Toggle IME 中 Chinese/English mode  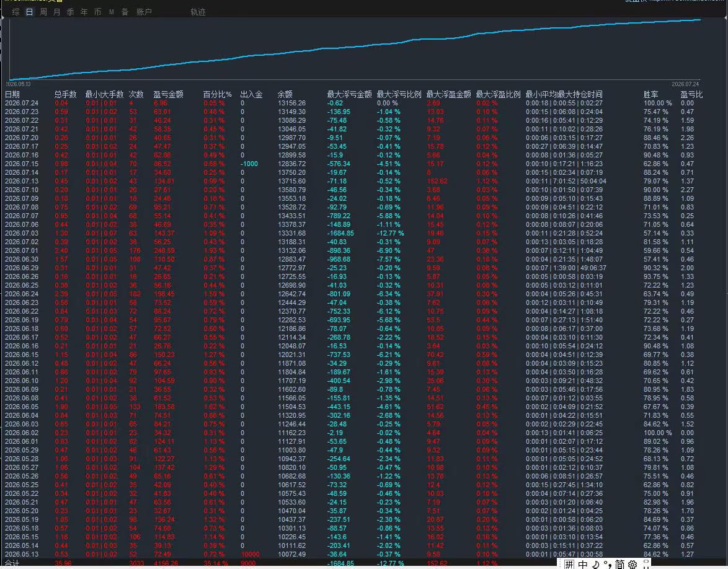pos(583,565)
